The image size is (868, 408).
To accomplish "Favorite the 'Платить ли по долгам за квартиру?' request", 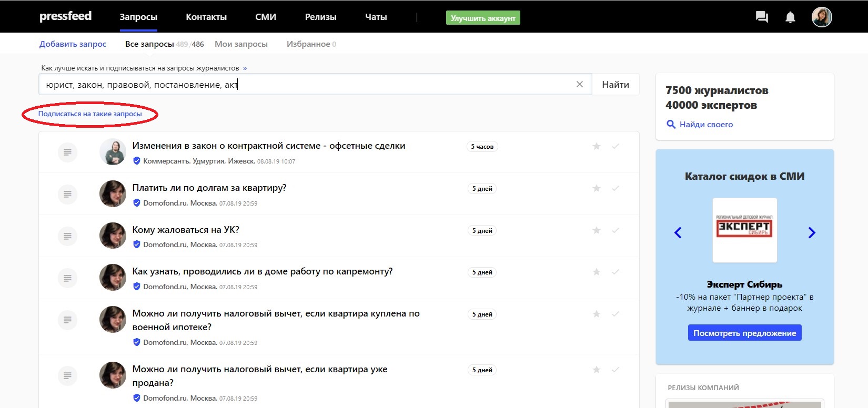I will (596, 188).
